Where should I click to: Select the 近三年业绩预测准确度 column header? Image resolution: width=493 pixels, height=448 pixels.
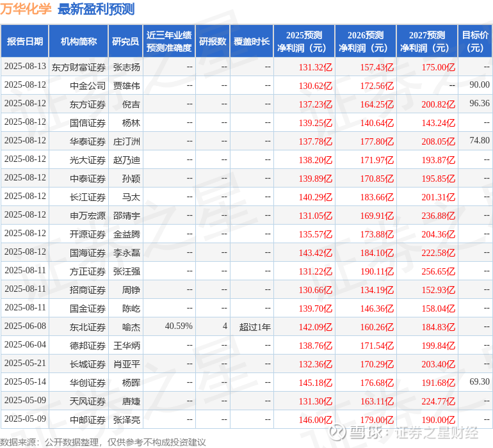point(169,41)
